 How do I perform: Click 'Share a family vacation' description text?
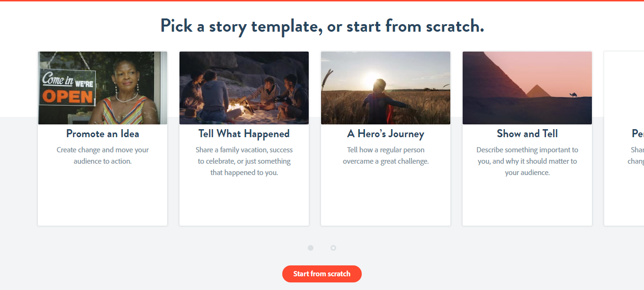point(244,161)
